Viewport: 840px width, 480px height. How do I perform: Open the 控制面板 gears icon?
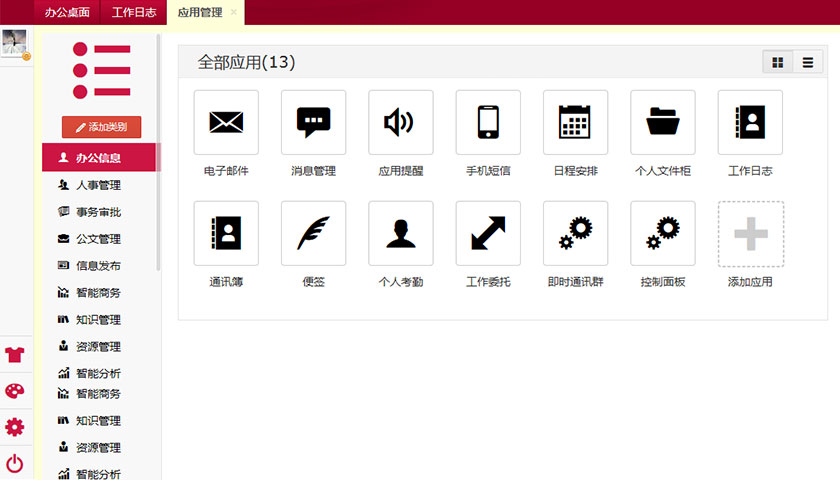coord(663,233)
